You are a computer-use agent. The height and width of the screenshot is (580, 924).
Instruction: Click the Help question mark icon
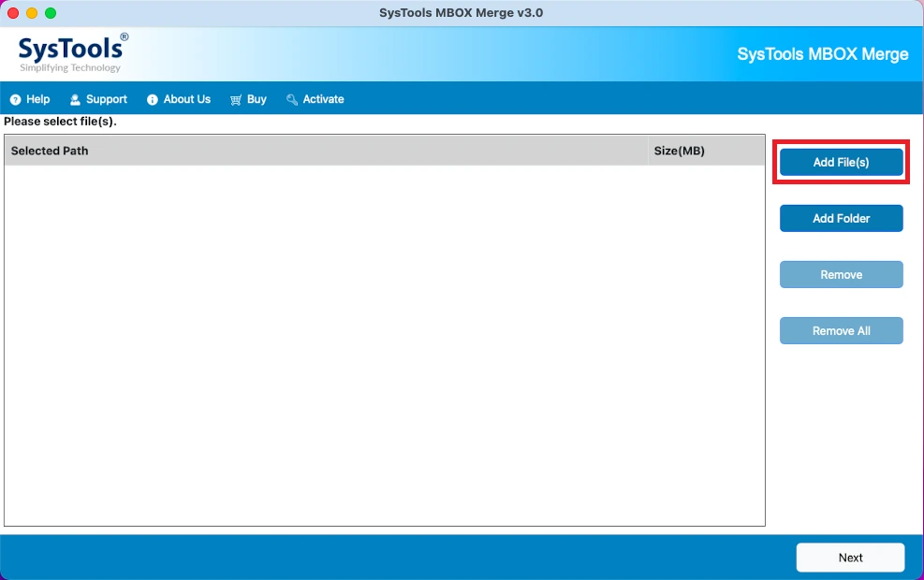[x=15, y=99]
